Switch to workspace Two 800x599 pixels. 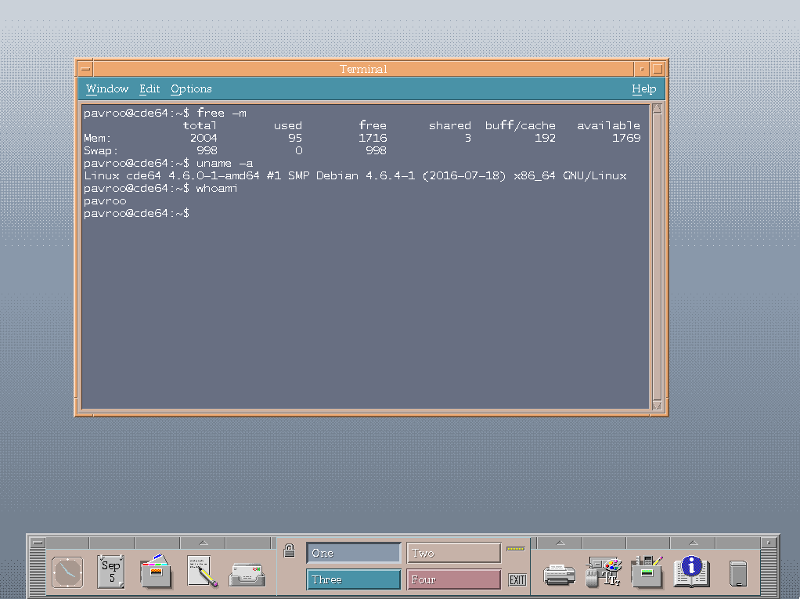click(452, 552)
